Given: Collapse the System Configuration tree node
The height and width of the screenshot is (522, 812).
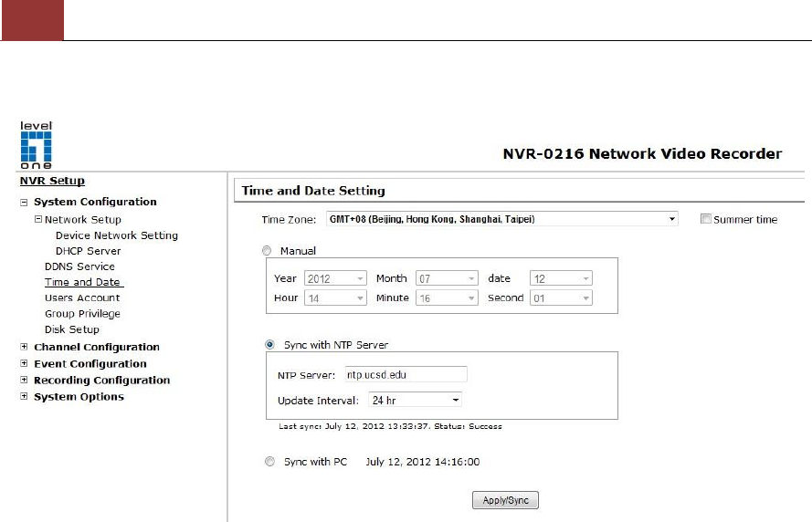Looking at the screenshot, I should pos(24,203).
